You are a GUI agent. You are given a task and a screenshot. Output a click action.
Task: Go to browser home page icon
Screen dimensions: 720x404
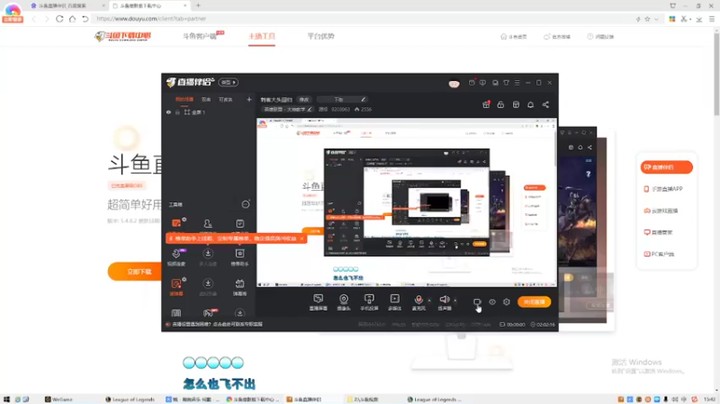[x=73, y=19]
